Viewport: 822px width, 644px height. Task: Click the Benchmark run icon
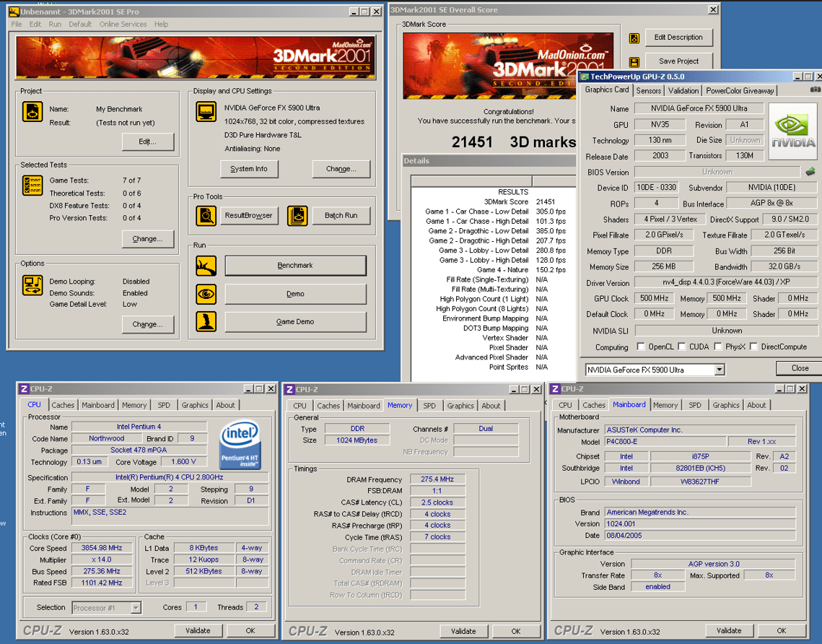[206, 266]
